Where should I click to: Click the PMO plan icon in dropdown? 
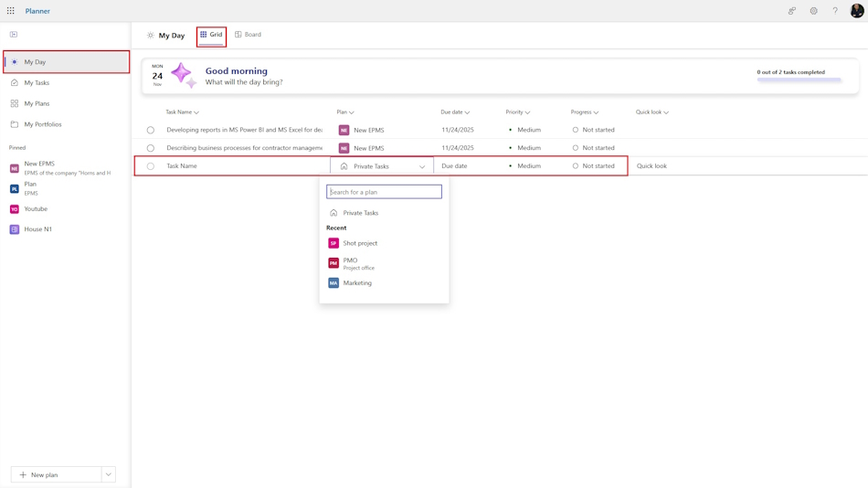tap(333, 263)
